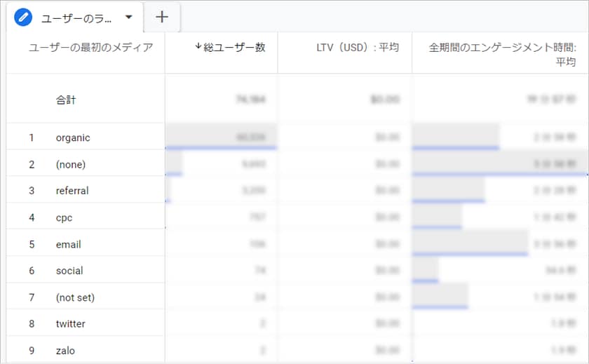Select the (not set) row
This screenshot has width=589, height=364.
point(75,297)
